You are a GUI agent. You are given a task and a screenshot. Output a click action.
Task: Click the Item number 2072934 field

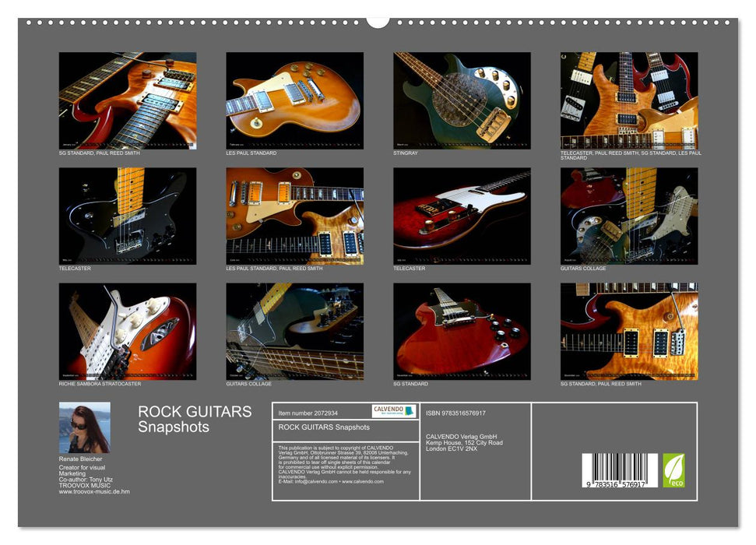pyautogui.click(x=307, y=413)
